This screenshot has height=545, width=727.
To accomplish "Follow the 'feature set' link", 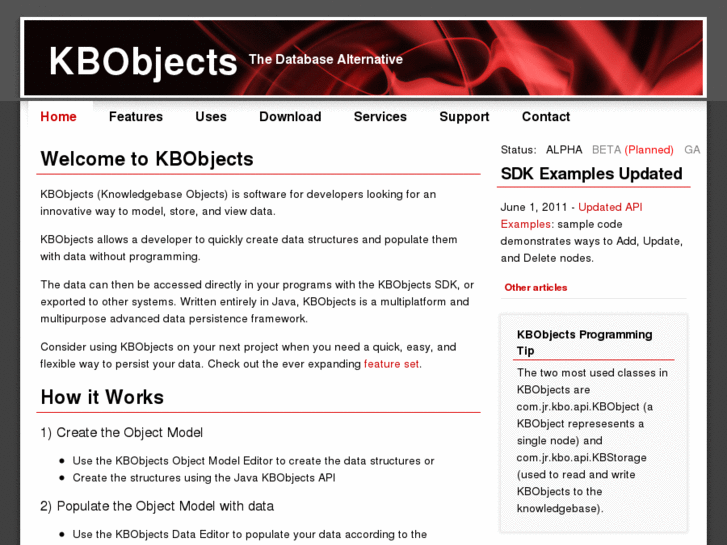I will 391,364.
